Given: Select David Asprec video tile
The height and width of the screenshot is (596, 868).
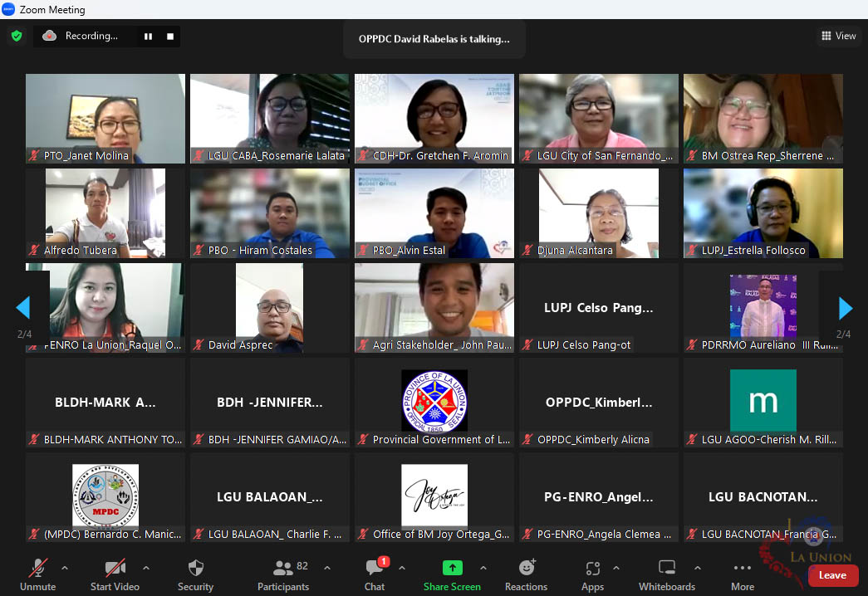Looking at the screenshot, I should [x=270, y=308].
